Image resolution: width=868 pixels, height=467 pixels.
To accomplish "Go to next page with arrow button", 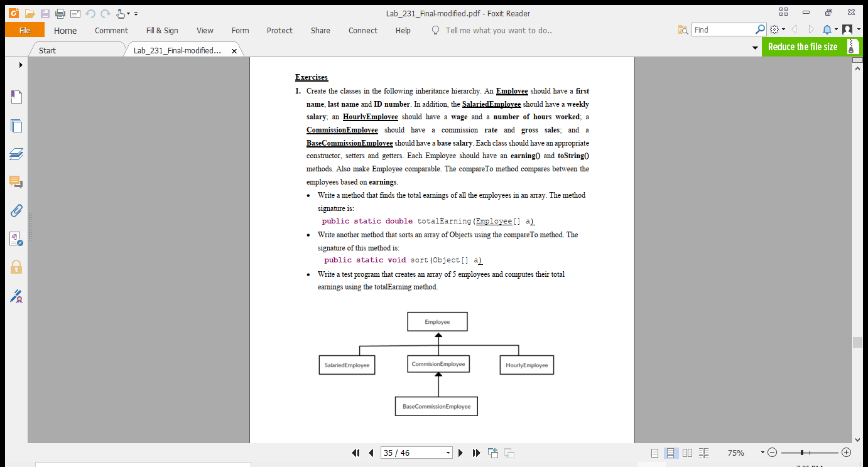I will point(460,452).
